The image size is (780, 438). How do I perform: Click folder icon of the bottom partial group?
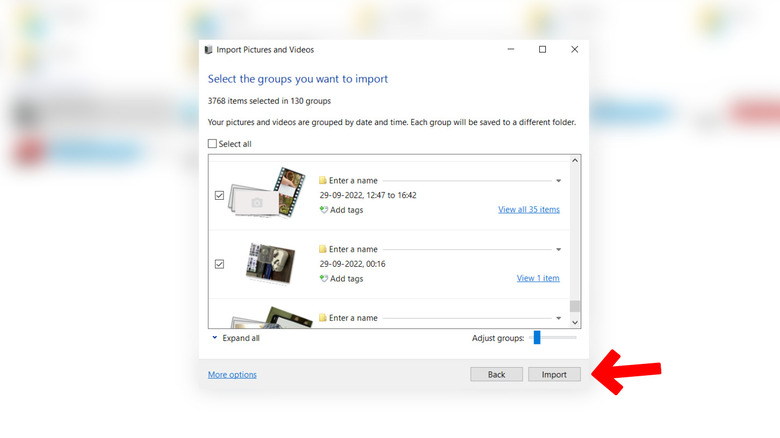point(323,318)
